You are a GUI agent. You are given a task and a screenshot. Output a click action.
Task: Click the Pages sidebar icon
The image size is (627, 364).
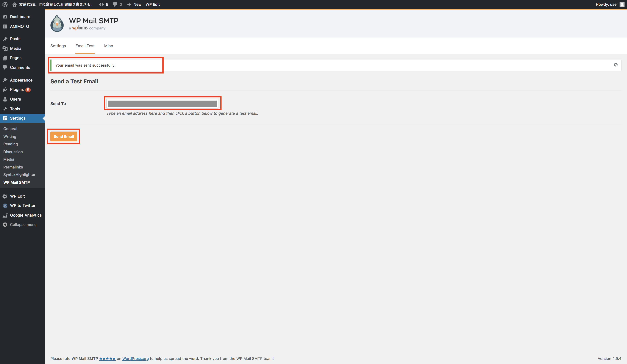[x=5, y=58]
